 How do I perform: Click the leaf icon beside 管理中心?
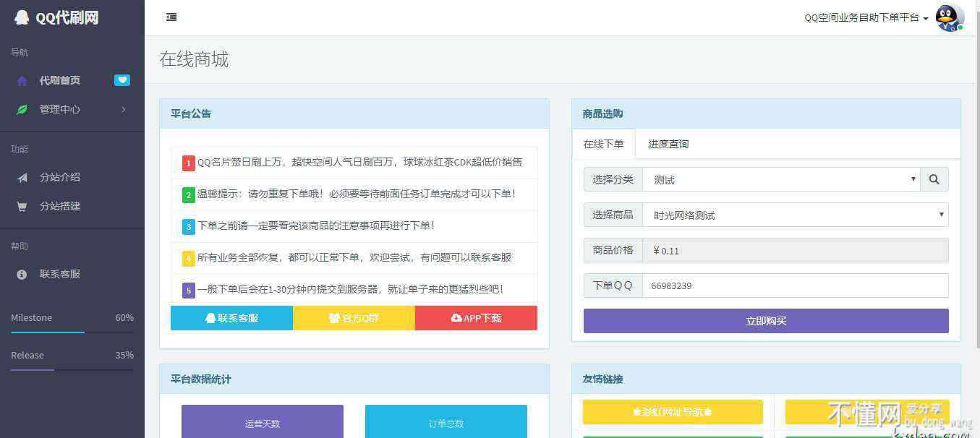[x=22, y=110]
